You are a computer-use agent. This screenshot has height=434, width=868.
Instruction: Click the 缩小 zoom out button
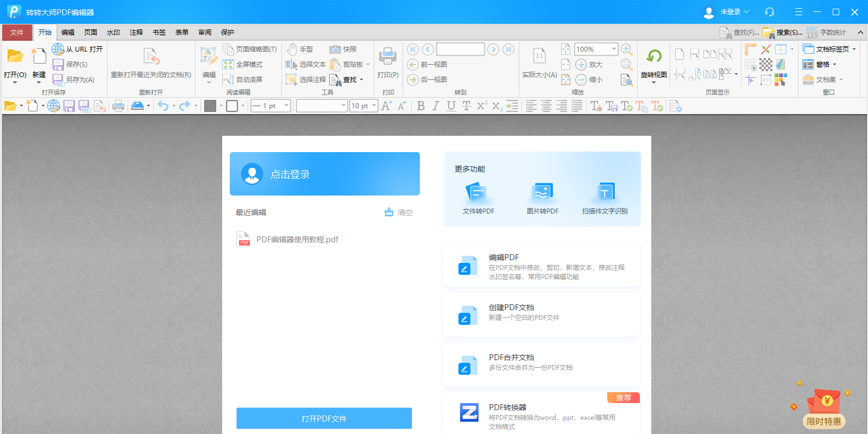point(589,80)
